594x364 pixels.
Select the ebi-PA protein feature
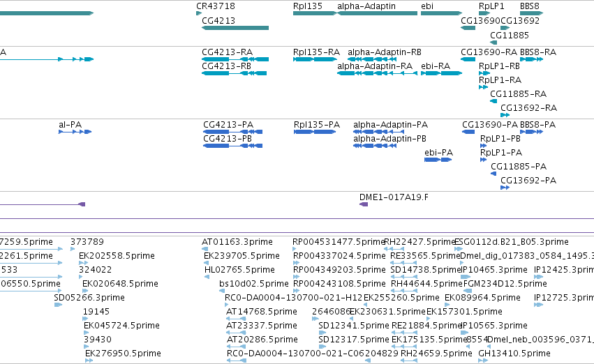point(438,160)
